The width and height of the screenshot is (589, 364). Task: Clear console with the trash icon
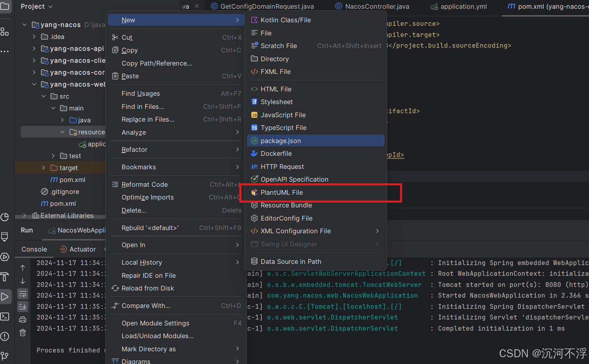(x=23, y=333)
